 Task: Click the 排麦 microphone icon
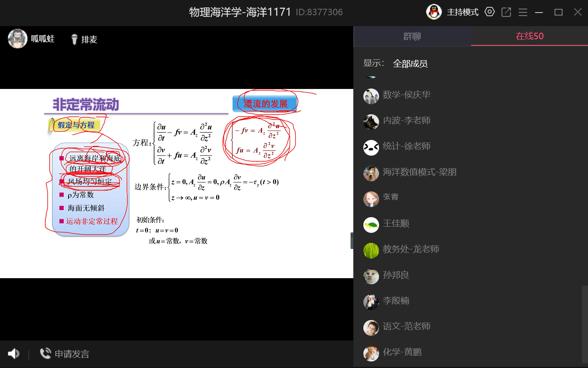[74, 39]
